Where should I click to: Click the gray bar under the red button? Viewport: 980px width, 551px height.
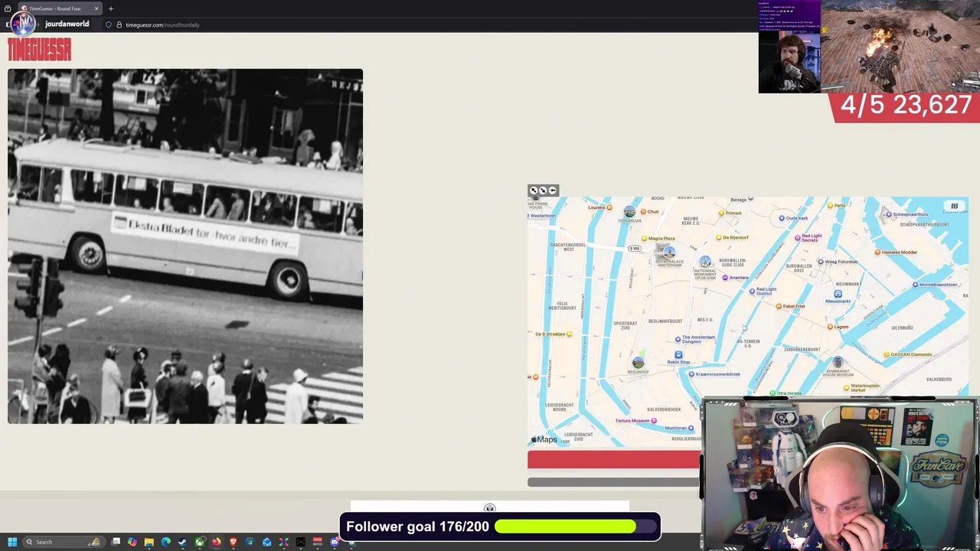[x=613, y=482]
